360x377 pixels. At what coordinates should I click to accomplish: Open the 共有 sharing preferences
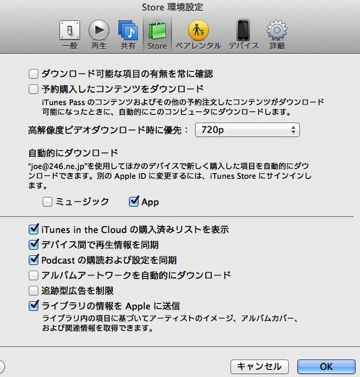tap(128, 35)
